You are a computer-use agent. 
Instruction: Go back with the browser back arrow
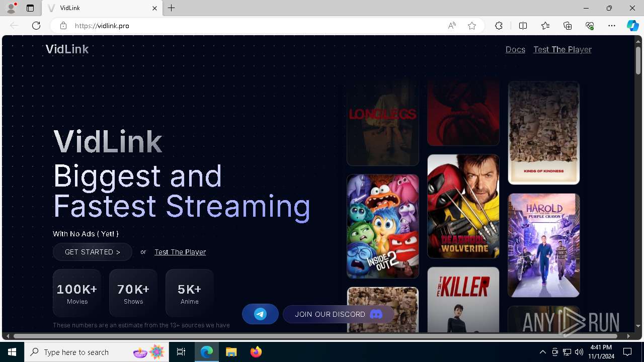(x=14, y=26)
